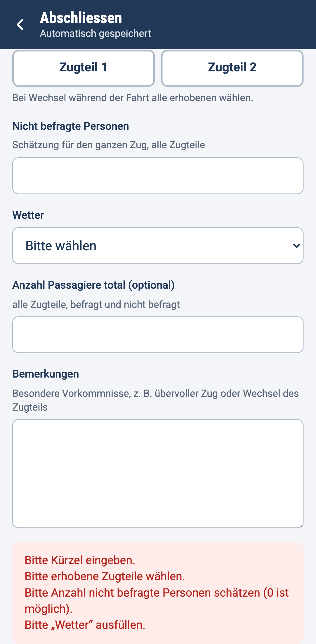The width and height of the screenshot is (316, 644).
Task: Click inside the Bemerkungen text area
Action: coord(158,473)
